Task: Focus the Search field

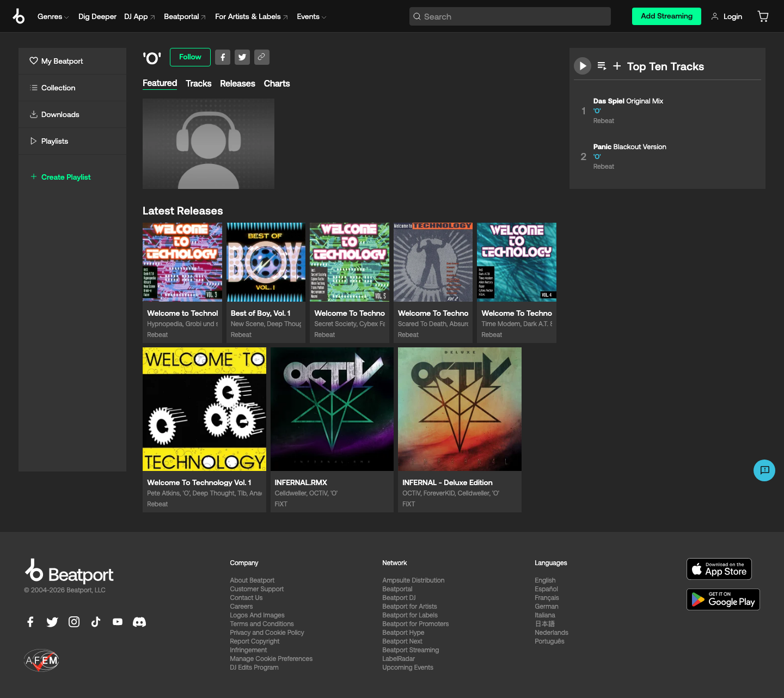Action: coord(510,16)
